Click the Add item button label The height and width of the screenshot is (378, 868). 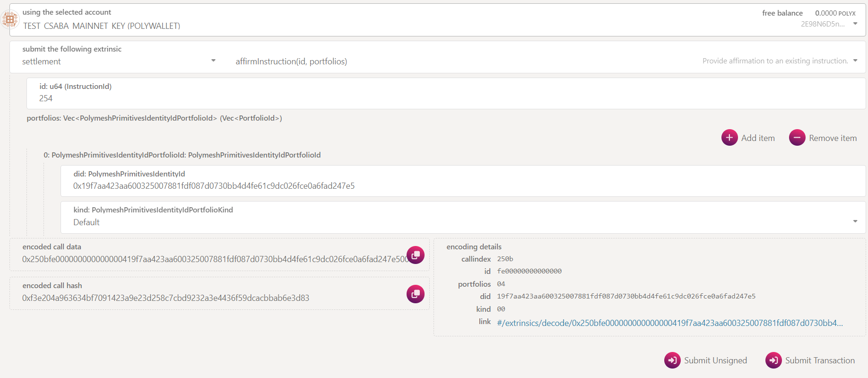pos(757,138)
